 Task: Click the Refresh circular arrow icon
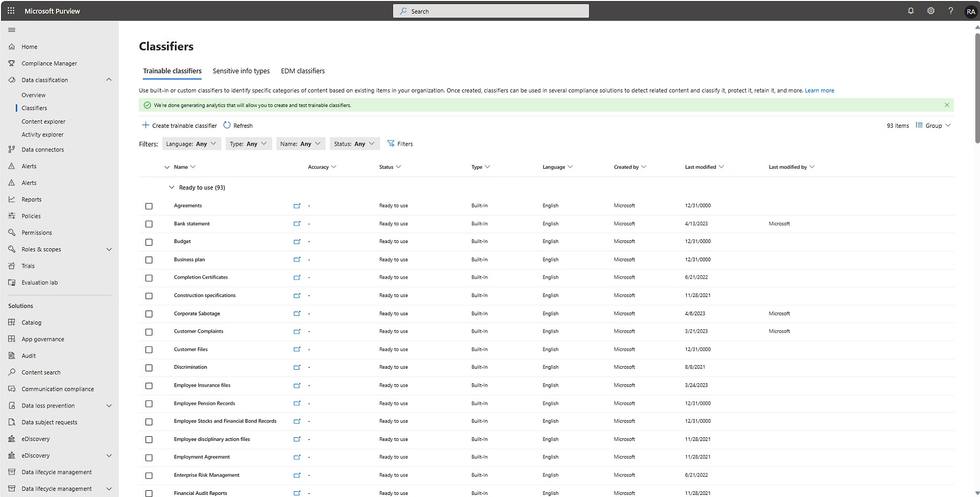tap(227, 125)
